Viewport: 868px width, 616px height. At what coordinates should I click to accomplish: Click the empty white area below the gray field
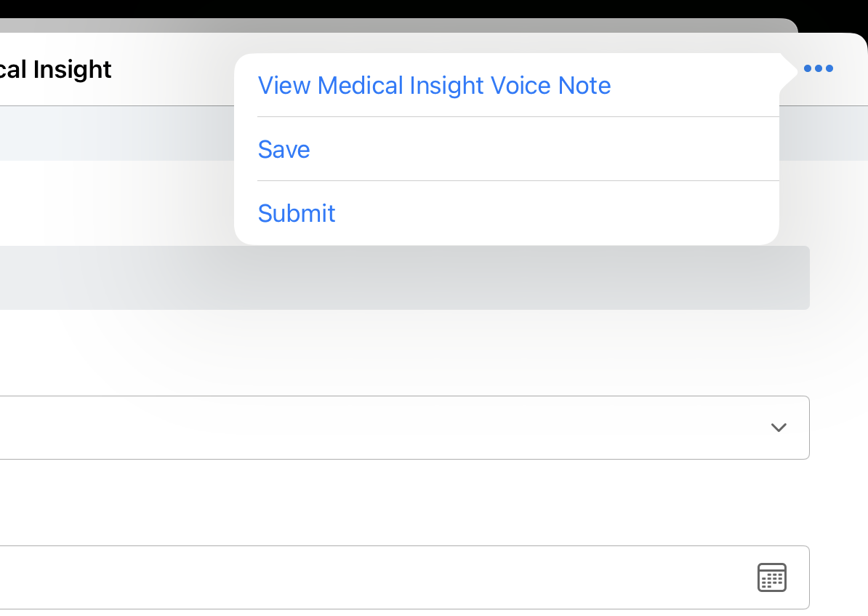[x=363, y=353]
